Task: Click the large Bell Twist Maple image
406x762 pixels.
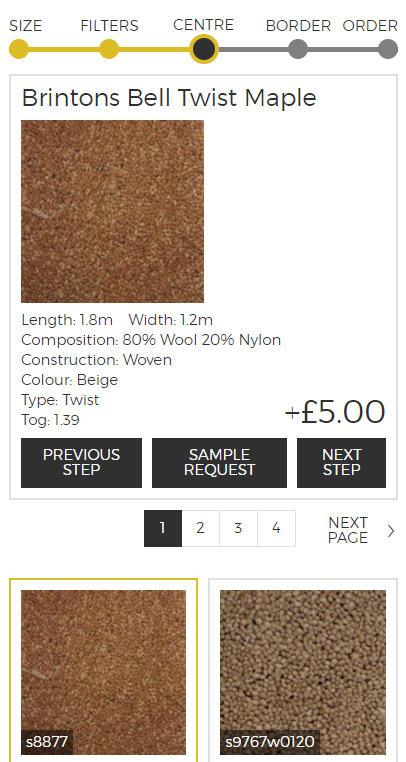Action: pyautogui.click(x=112, y=211)
